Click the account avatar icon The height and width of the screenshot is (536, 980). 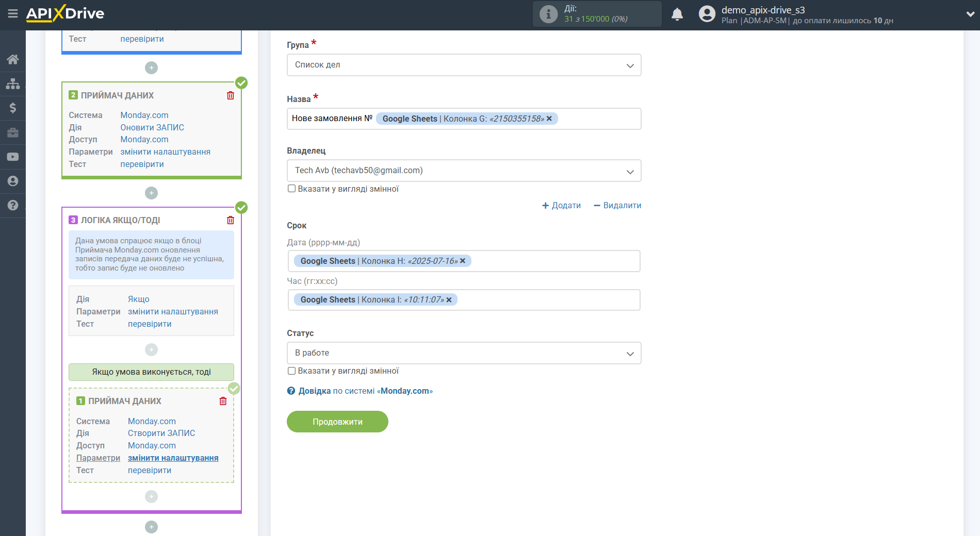pos(707,14)
